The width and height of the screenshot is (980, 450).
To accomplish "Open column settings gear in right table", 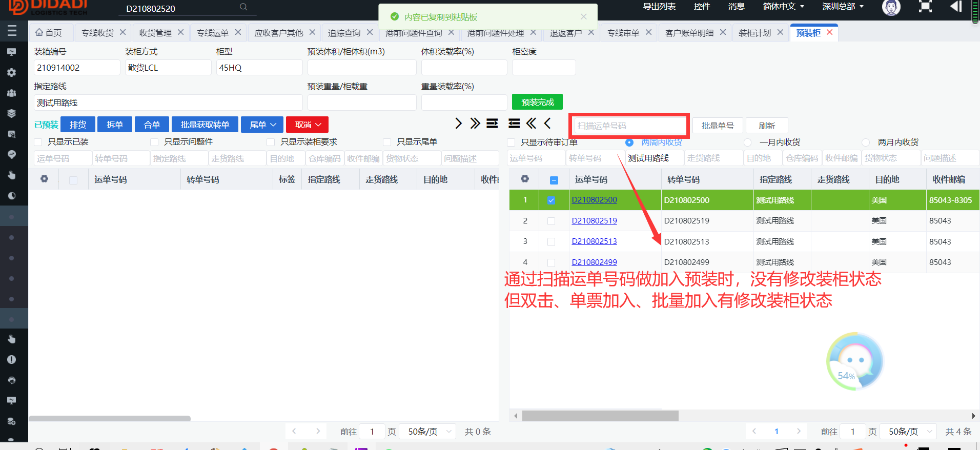I will 525,179.
